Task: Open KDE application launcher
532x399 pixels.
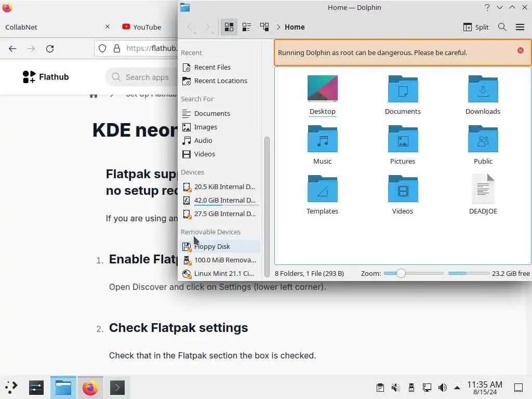Action: point(11,387)
